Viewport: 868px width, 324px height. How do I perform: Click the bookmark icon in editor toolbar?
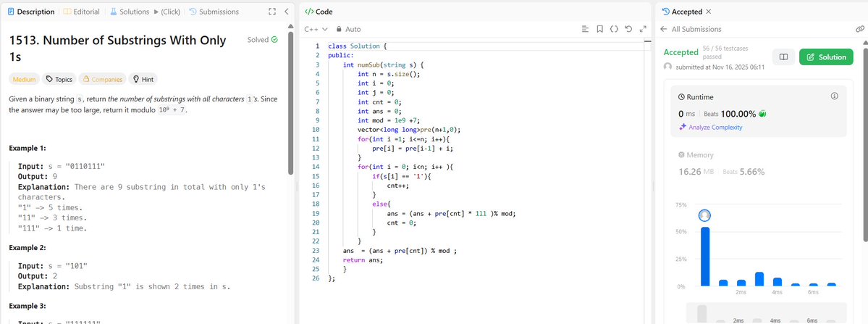point(599,29)
